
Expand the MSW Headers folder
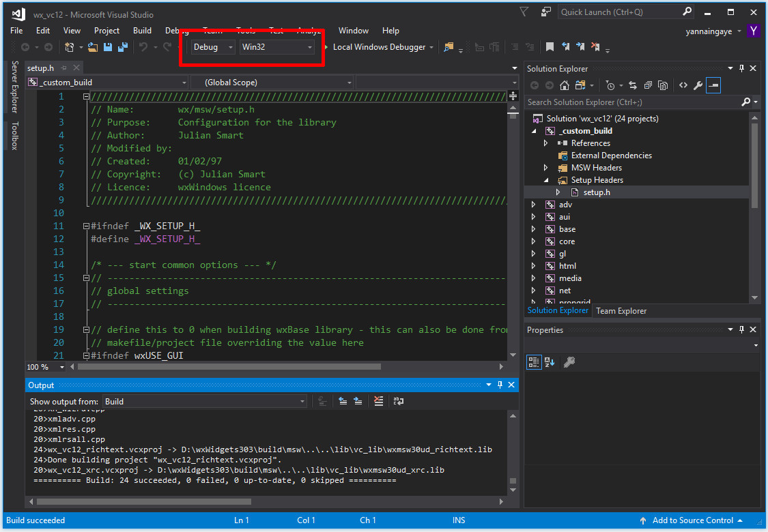(x=545, y=168)
